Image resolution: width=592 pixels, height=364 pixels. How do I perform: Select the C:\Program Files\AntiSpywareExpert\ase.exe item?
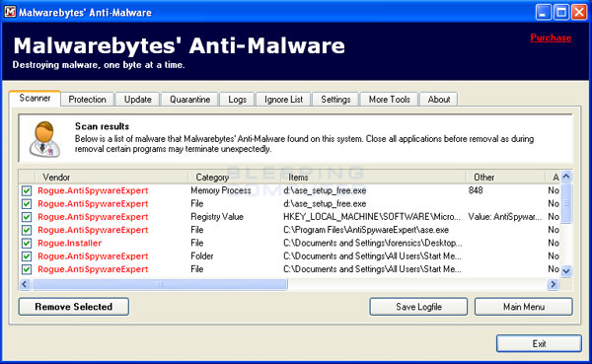click(x=366, y=230)
